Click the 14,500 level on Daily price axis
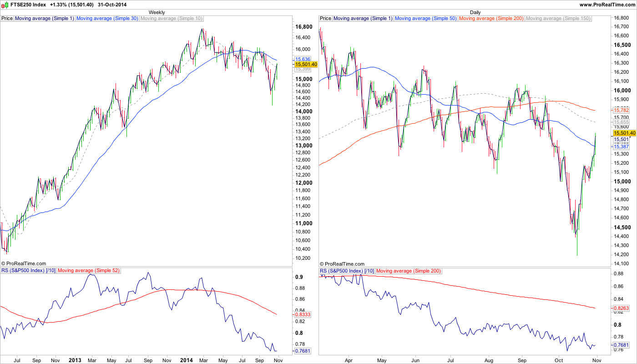This screenshot has width=637, height=364. (622, 227)
